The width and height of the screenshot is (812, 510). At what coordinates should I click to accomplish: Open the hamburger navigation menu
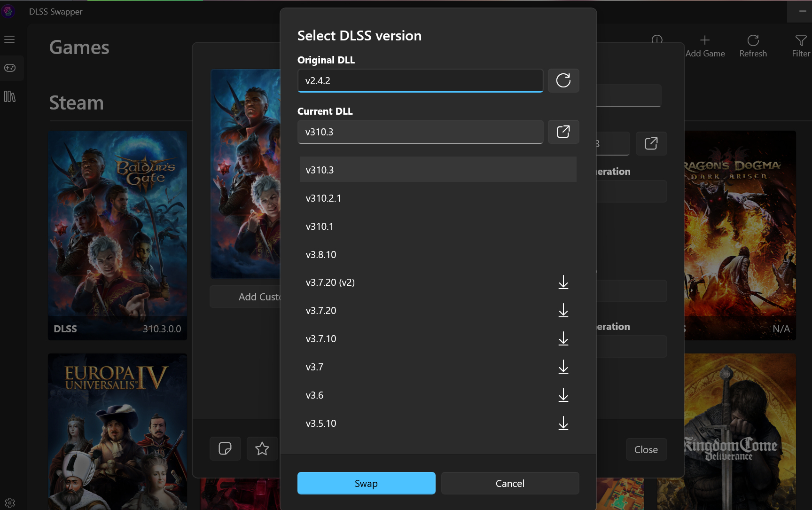(x=10, y=39)
